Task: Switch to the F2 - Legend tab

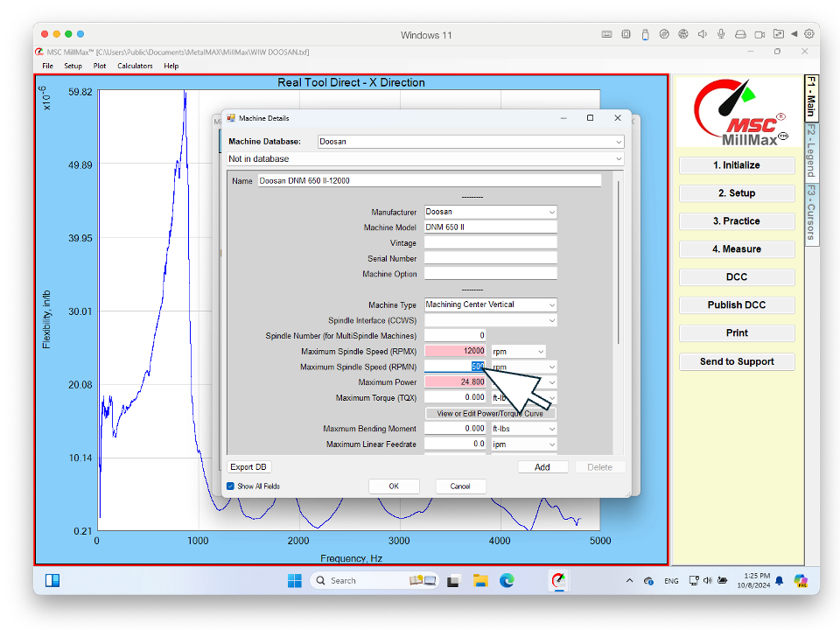Action: pos(811,151)
